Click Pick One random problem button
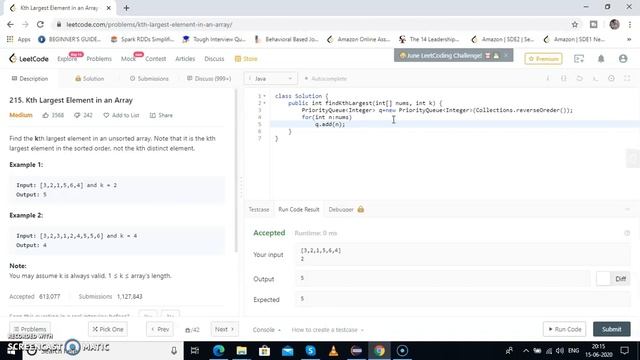Viewport: 640px width, 360px height. (108, 329)
